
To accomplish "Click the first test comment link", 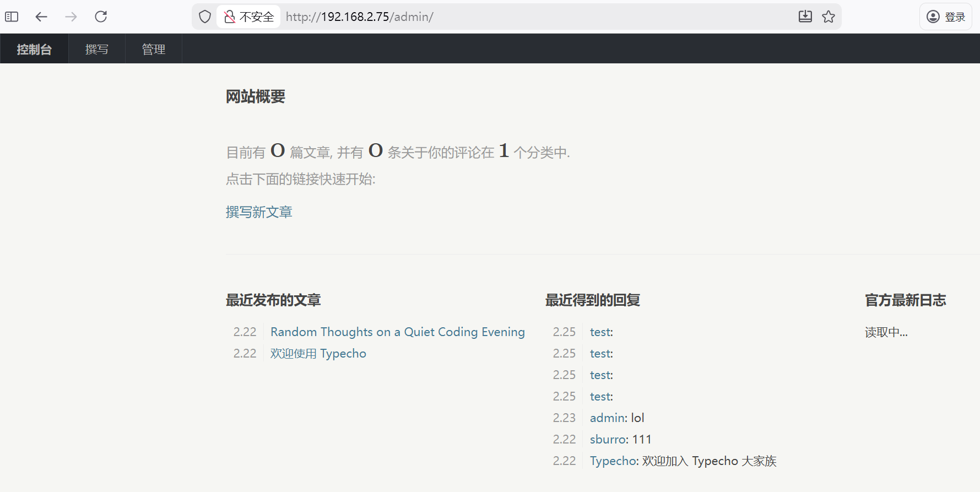I will click(600, 332).
